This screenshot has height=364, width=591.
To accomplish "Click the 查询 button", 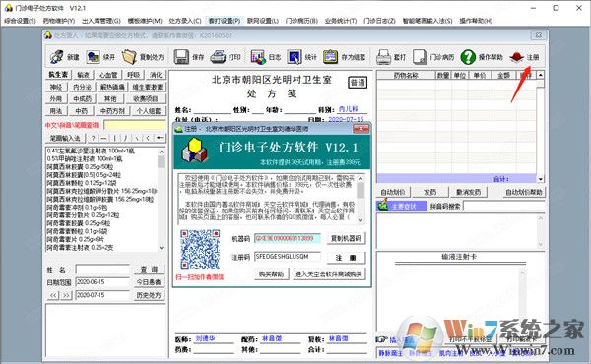I will pos(149,270).
